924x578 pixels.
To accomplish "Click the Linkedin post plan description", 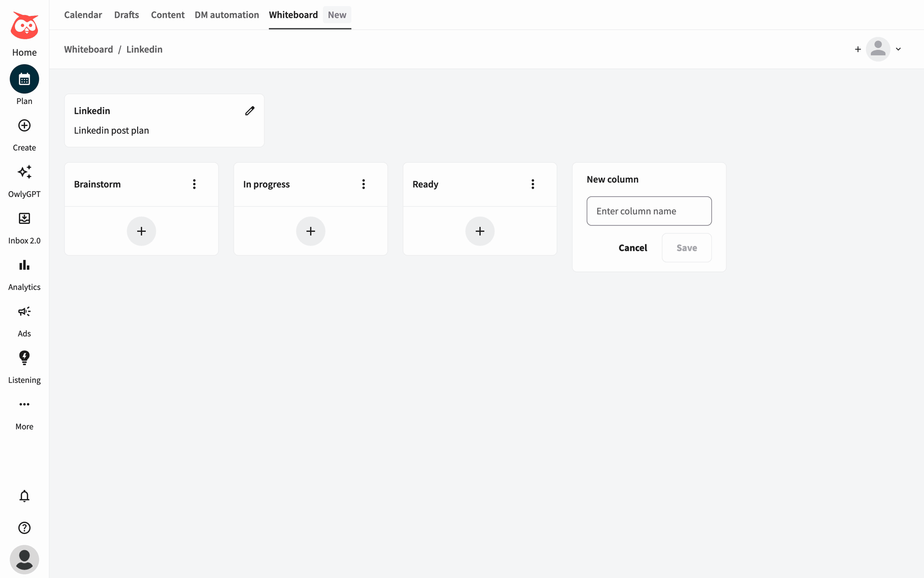I will click(x=112, y=131).
